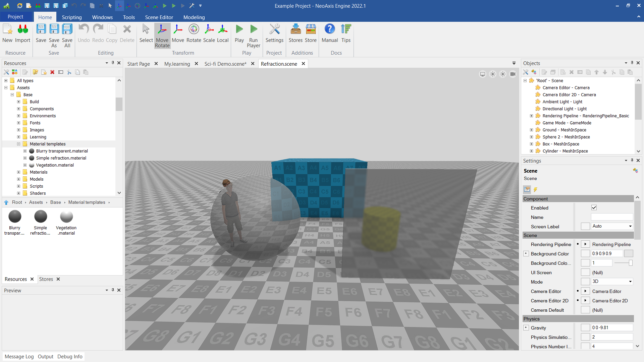
Task: Open the Message Log panel
Action: [19, 357]
